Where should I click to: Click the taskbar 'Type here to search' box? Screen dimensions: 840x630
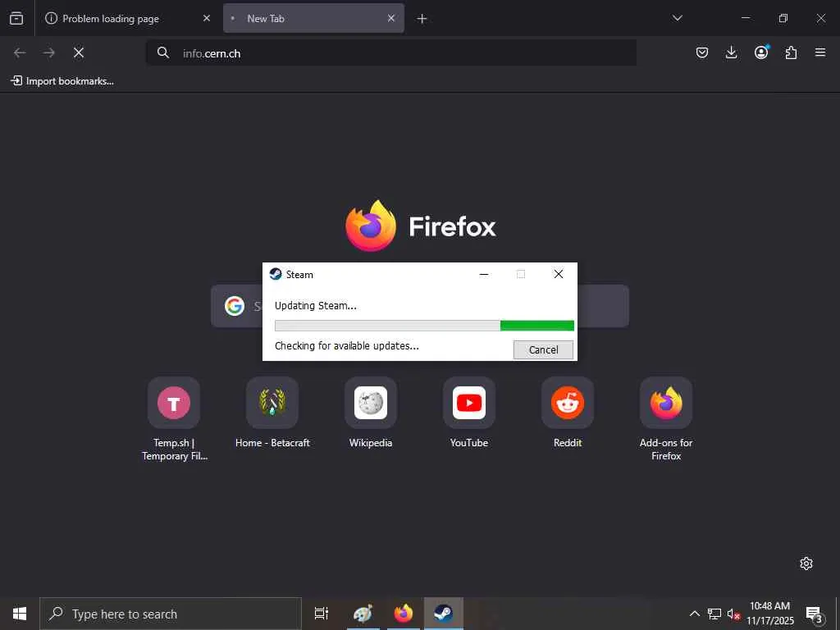(171, 614)
